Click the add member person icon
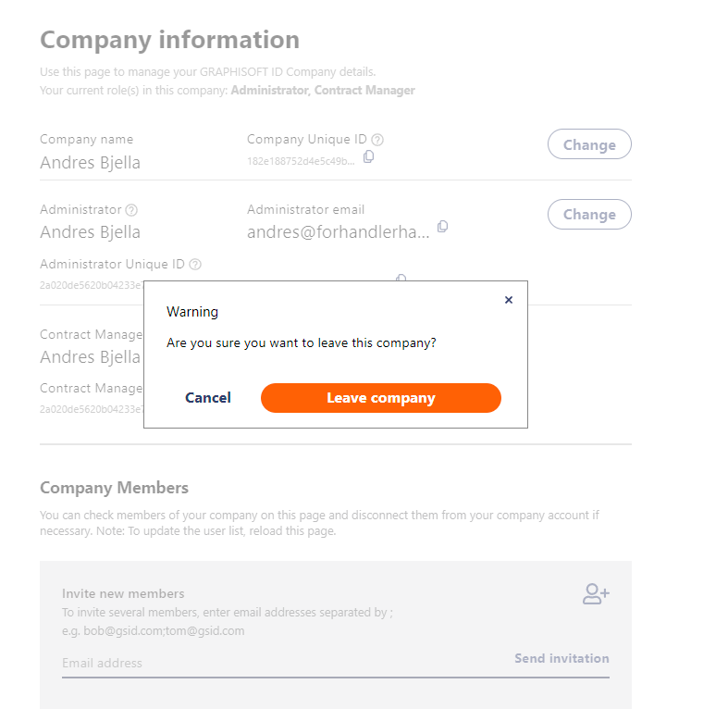 click(x=596, y=594)
